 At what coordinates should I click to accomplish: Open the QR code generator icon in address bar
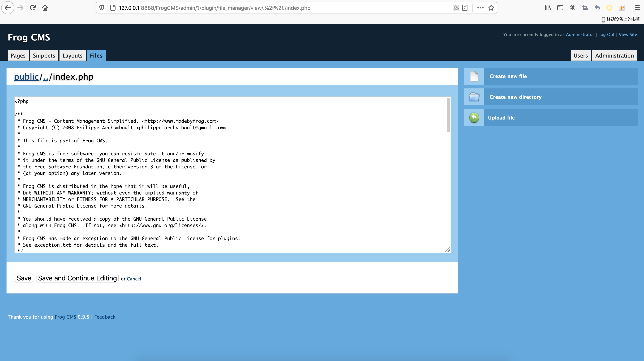[456, 8]
